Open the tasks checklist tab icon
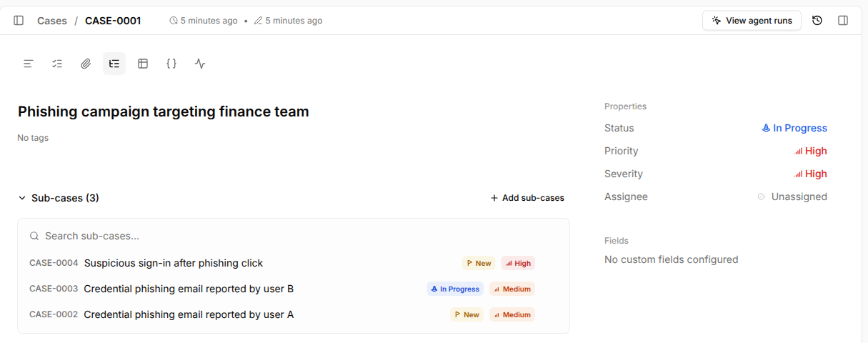The image size is (868, 343). pos(57,64)
